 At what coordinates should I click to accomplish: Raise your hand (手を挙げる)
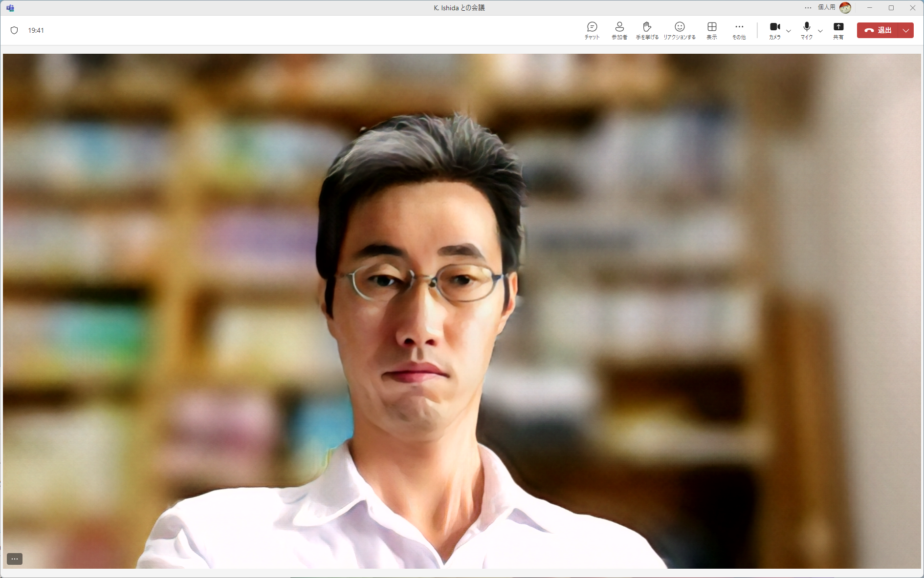click(647, 30)
